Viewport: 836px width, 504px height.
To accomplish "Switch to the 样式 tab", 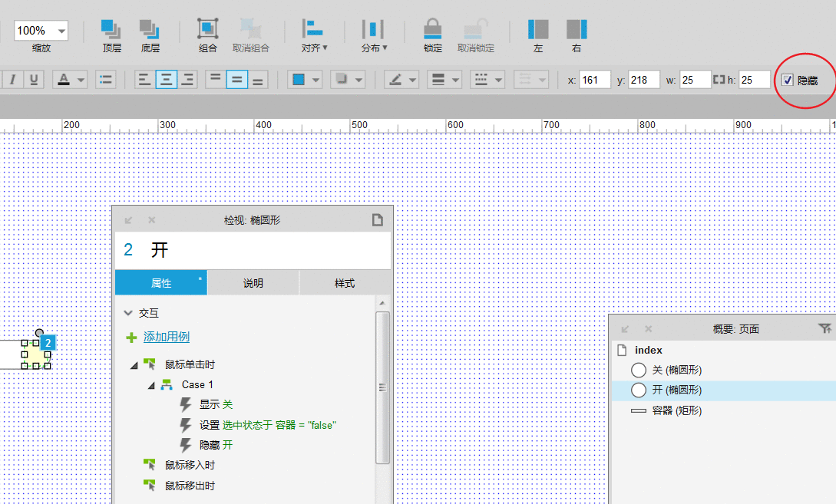I will (345, 283).
